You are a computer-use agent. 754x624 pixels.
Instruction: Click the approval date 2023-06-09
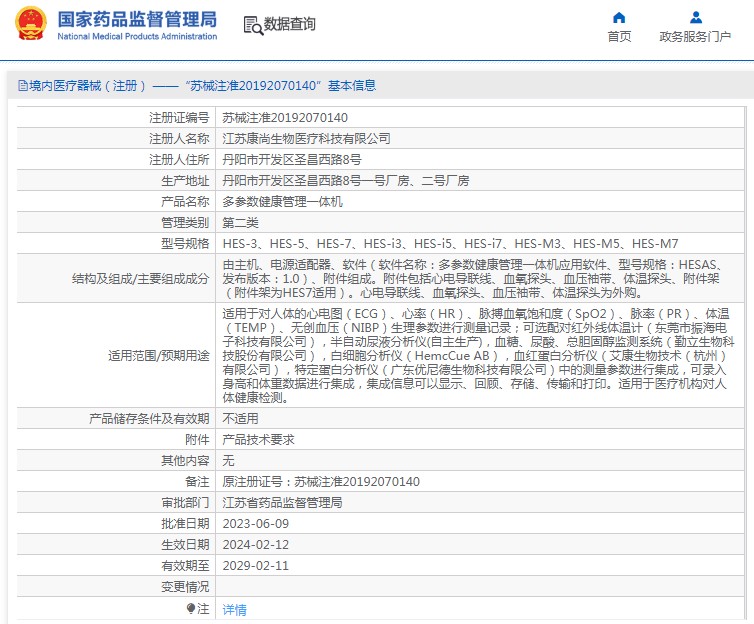coord(255,523)
